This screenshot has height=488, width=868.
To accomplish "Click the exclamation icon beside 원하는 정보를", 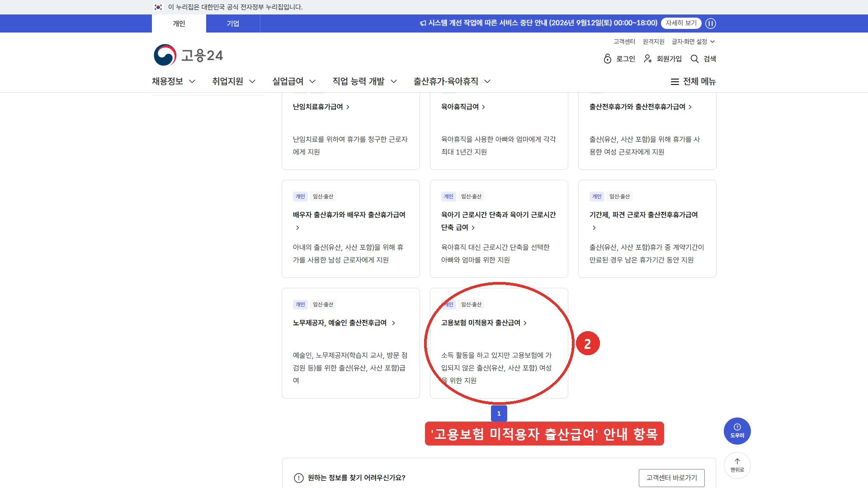I will point(298,478).
